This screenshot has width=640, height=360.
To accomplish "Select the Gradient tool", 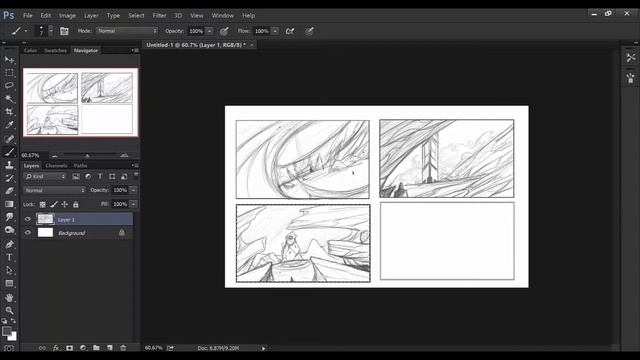I will [x=9, y=204].
